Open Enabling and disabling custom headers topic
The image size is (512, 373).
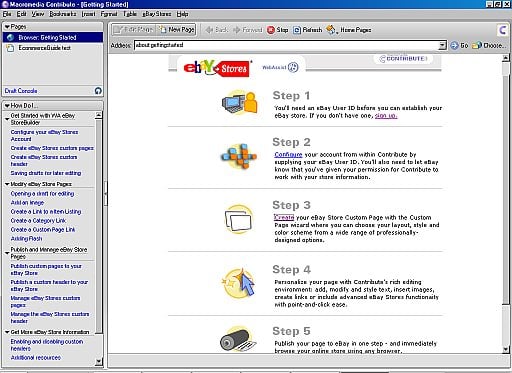[x=47, y=345]
